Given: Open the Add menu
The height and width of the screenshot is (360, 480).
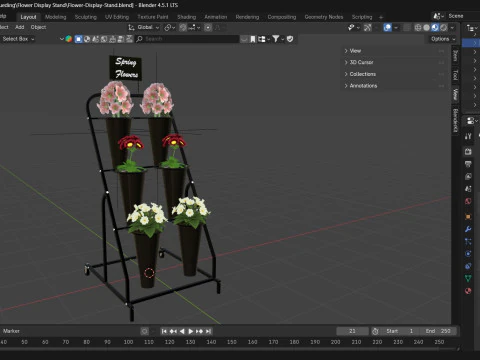Looking at the screenshot, I should (x=20, y=27).
